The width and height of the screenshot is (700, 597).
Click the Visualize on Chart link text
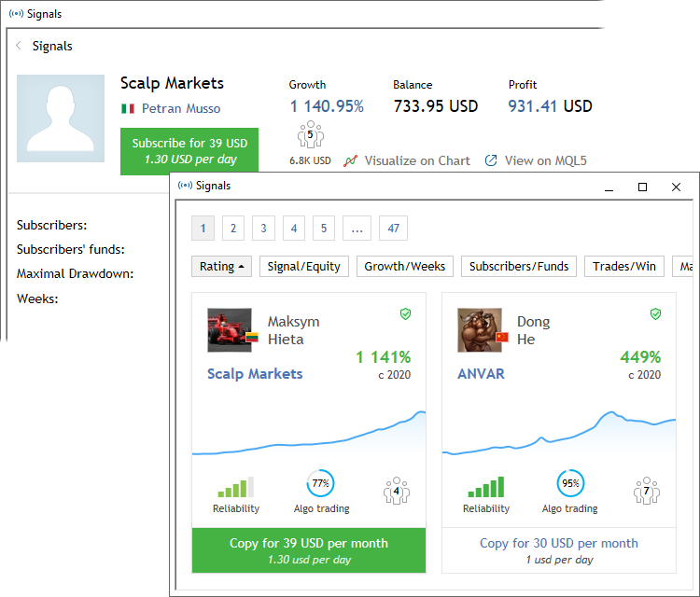(x=417, y=160)
